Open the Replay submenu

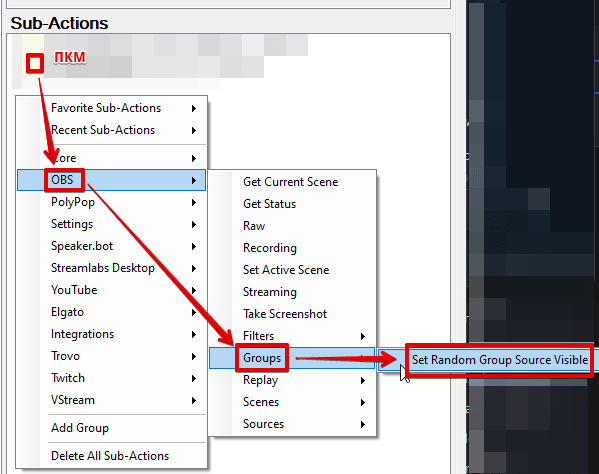pyautogui.click(x=292, y=380)
